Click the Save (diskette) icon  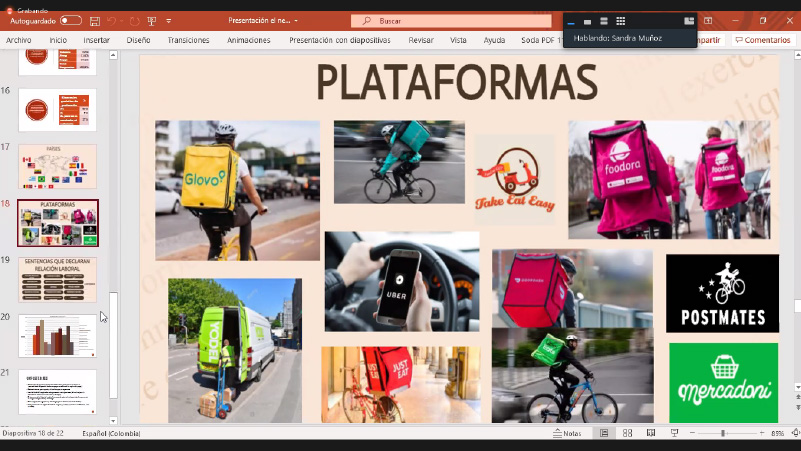(x=95, y=21)
